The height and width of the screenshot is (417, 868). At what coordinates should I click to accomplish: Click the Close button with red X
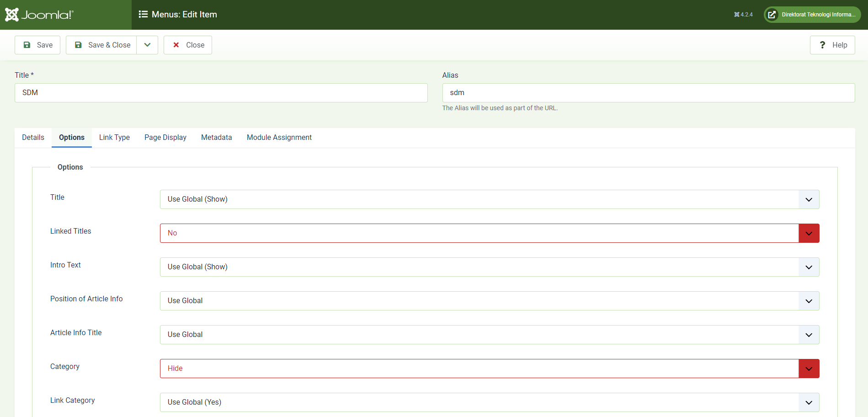tap(188, 45)
